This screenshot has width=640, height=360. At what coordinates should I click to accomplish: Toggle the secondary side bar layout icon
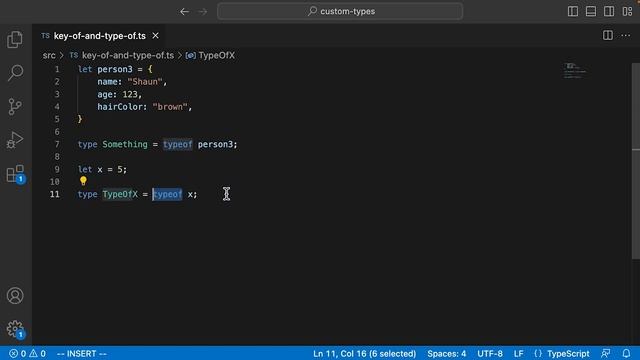[609, 11]
